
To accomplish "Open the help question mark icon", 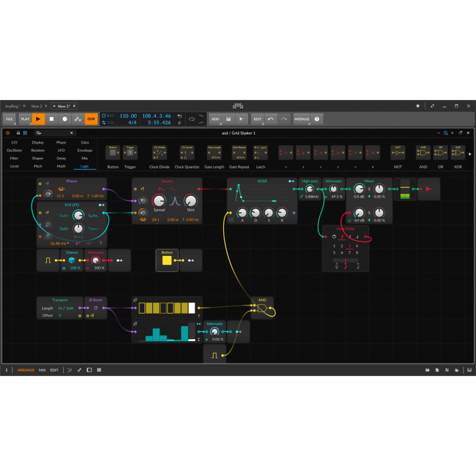I will tap(317, 119).
